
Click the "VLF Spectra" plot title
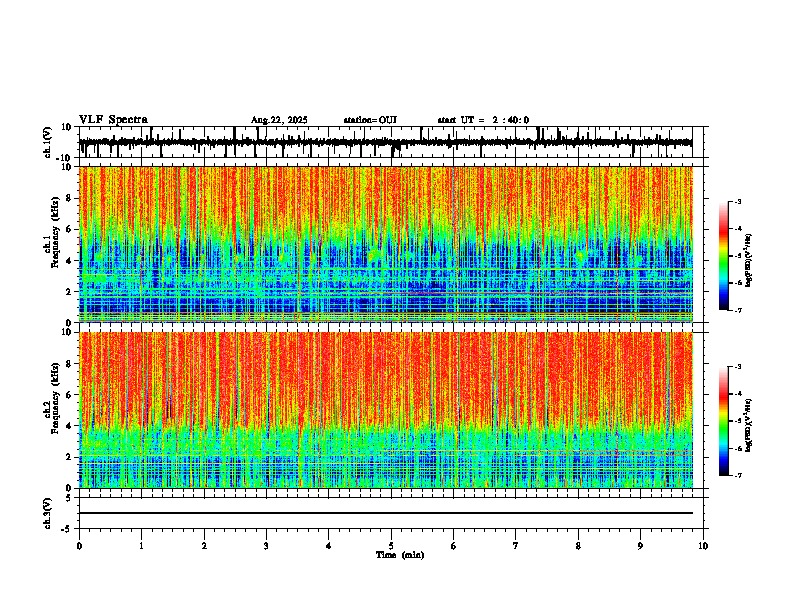[x=113, y=120]
